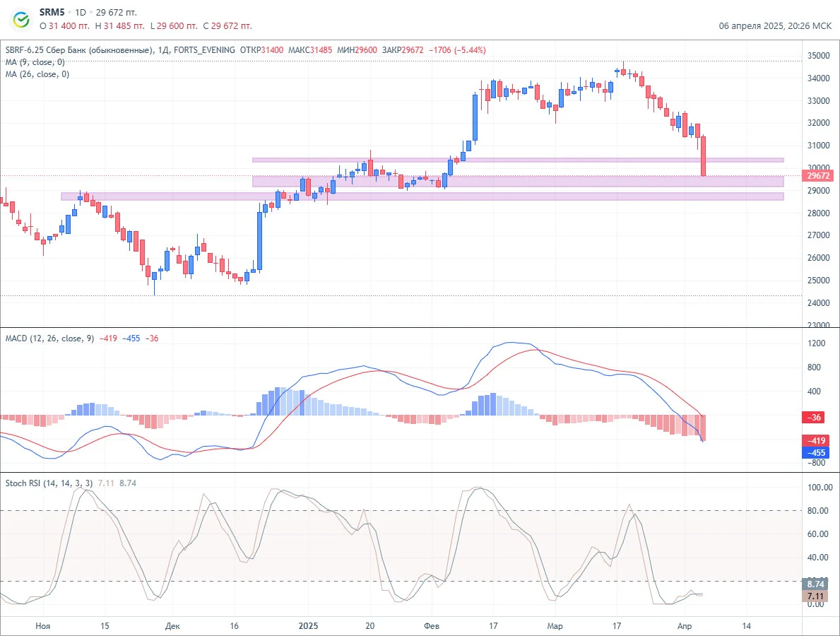The image size is (840, 636).
Task: Select the red -36 MACD histogram value tag
Action: pyautogui.click(x=813, y=418)
